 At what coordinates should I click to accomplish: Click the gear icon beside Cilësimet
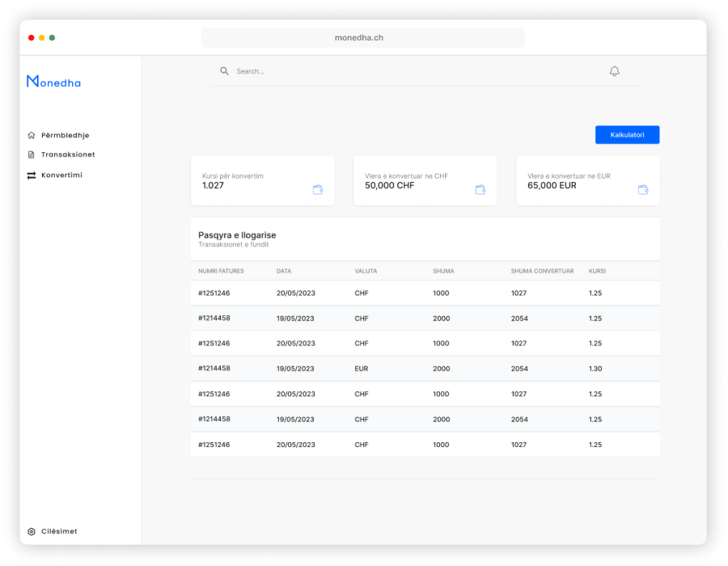(32, 531)
